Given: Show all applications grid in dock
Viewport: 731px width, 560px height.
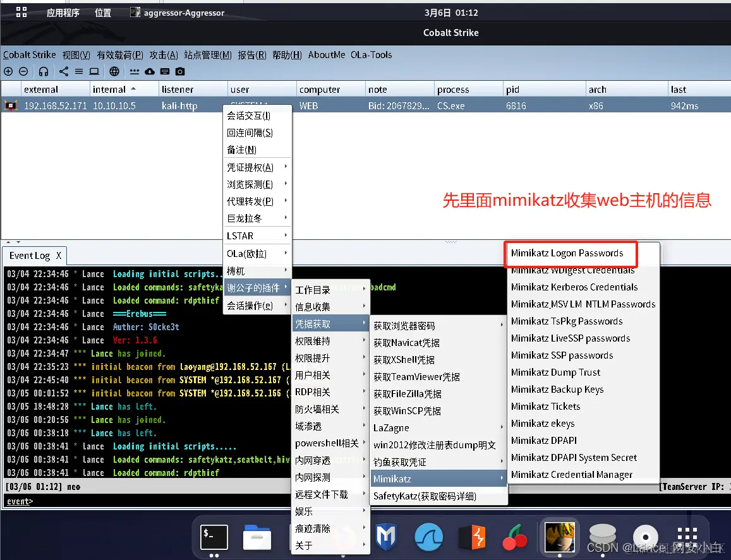Looking at the screenshot, I should tap(687, 537).
